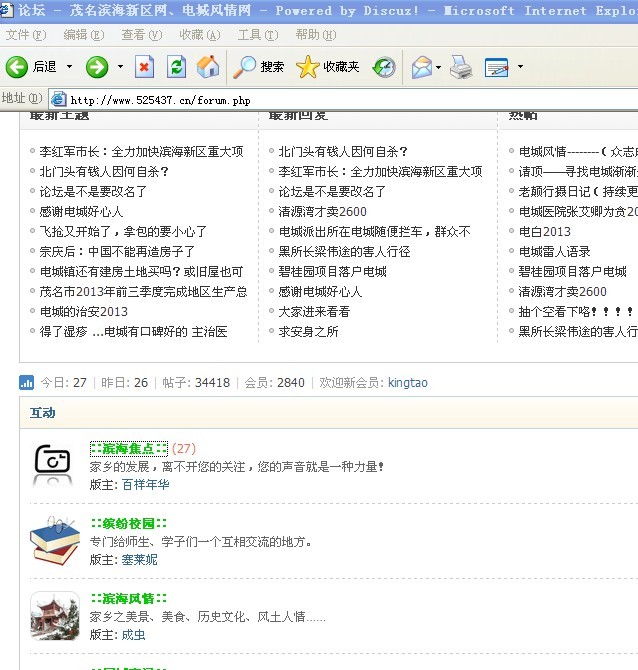The width and height of the screenshot is (638, 670).
Task: Open the Mail icon dropdown arrow
Action: (438, 67)
